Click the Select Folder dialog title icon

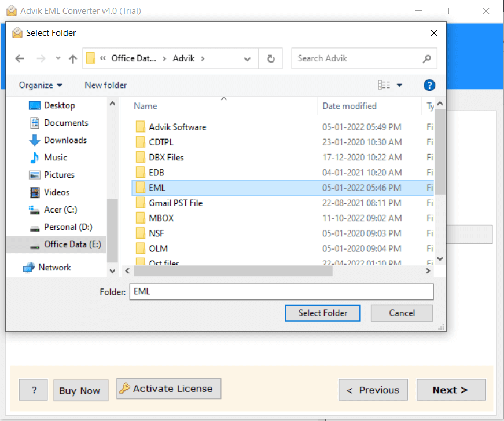click(16, 33)
